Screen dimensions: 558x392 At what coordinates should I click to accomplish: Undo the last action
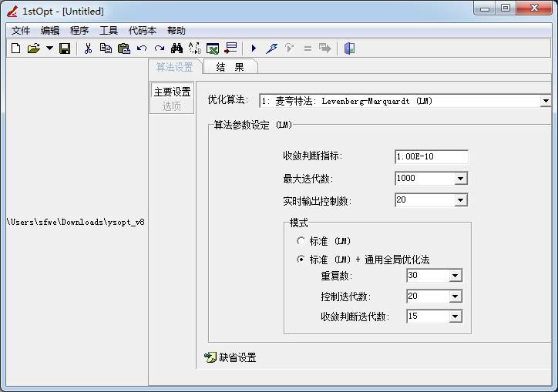pos(142,48)
